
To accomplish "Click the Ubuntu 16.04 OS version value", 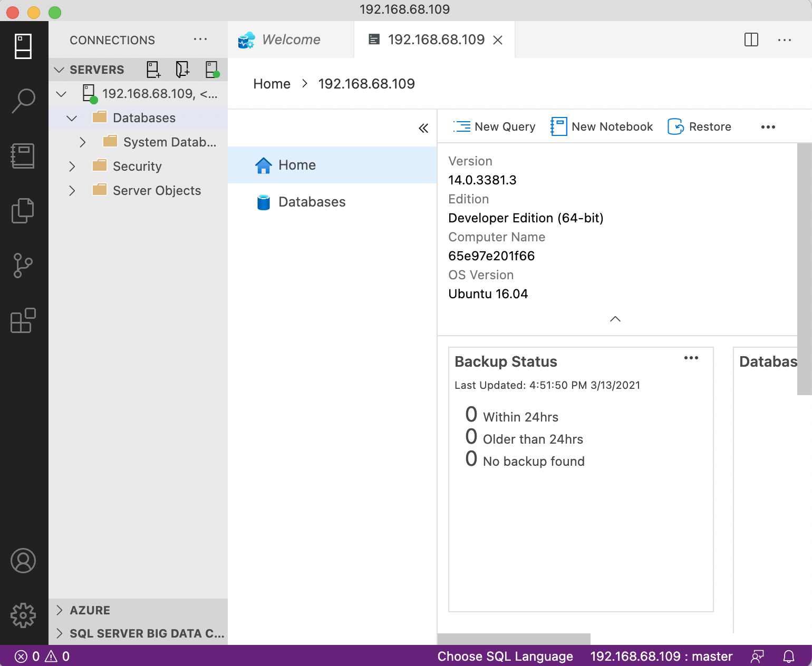I will [x=488, y=294].
